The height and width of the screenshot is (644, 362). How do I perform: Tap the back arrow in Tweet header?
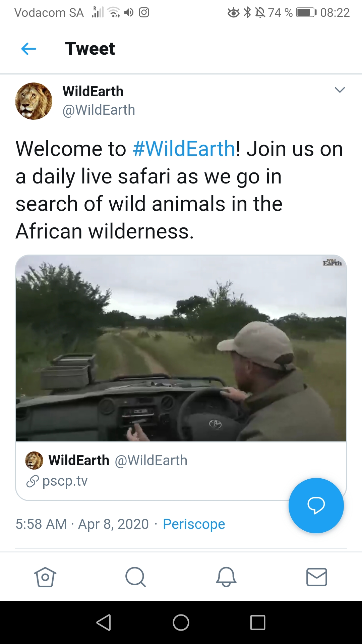pos(29,49)
